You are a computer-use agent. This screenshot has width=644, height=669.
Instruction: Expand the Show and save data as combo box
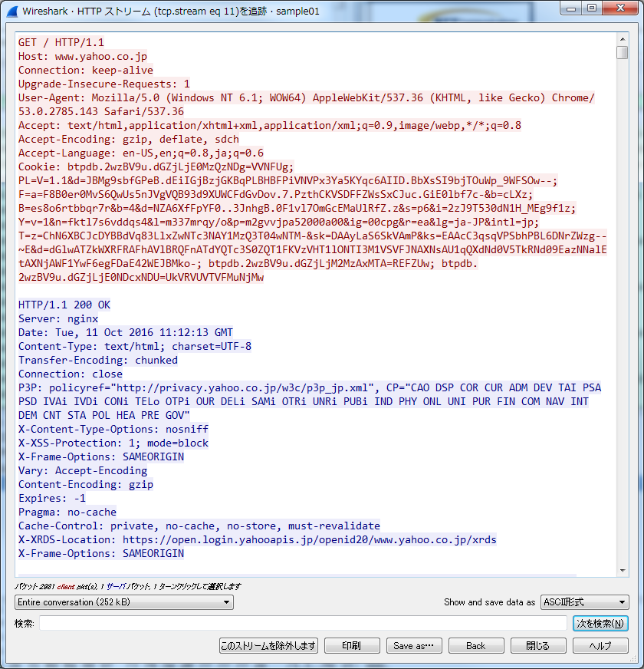click(585, 602)
